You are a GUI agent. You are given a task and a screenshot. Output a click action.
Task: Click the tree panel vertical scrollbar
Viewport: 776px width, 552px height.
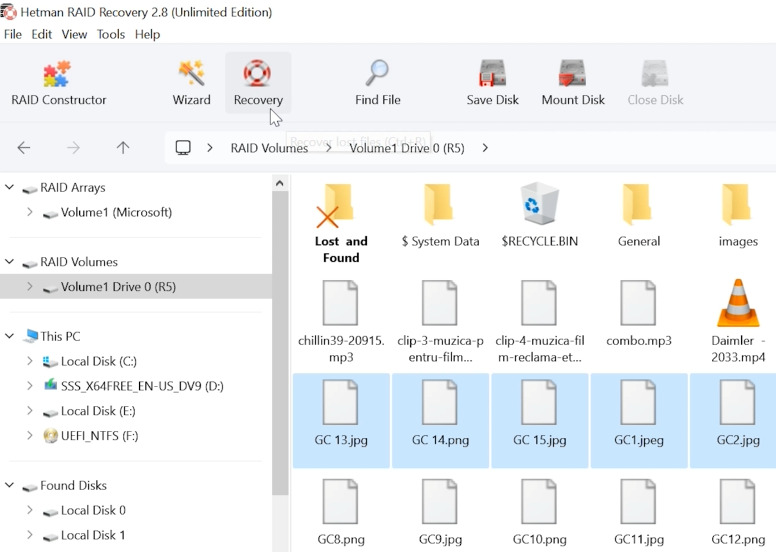[280, 343]
